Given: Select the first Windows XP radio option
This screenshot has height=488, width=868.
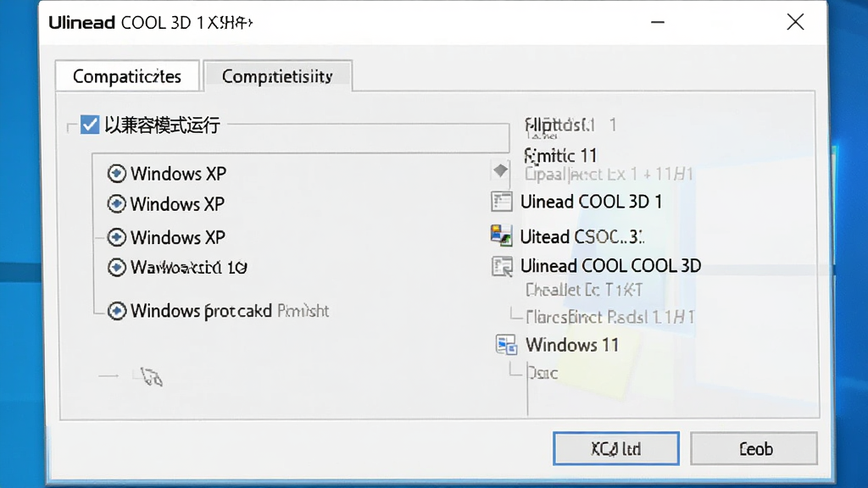Looking at the screenshot, I should pyautogui.click(x=116, y=173).
